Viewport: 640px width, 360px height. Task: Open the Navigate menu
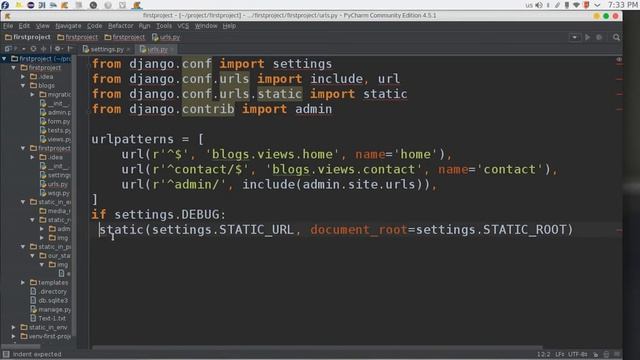[x=68, y=26]
